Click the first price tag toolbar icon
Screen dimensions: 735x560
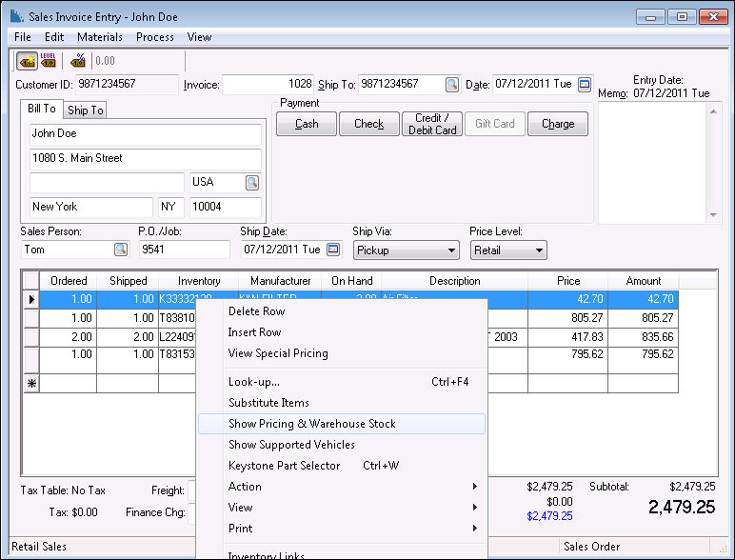pos(27,61)
